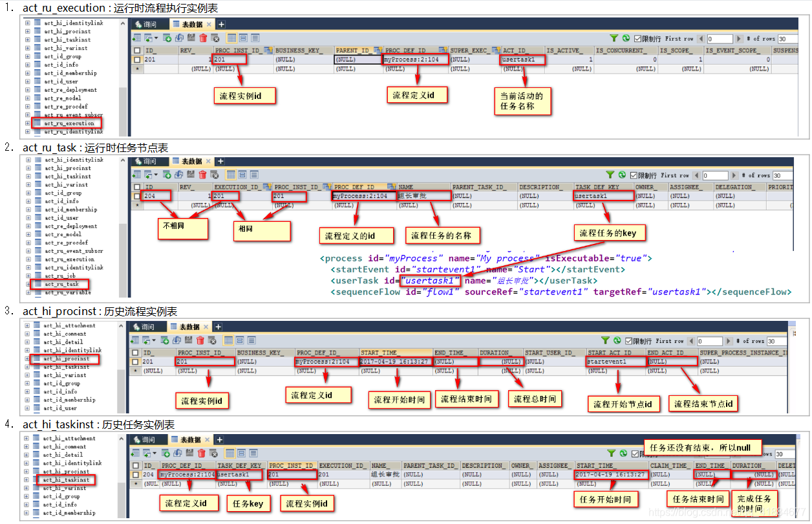
Task: Open copy-rows dropdown arrow in act_ru_task toolbar
Action: pyautogui.click(x=156, y=175)
